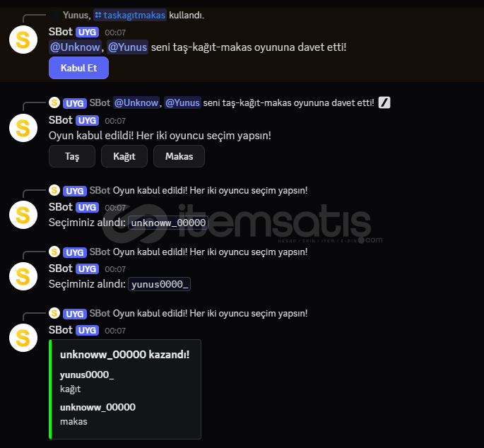Click SBot's avatar beside the unknoww_00000 selection message
This screenshot has width=484, height=448.
coord(23,215)
